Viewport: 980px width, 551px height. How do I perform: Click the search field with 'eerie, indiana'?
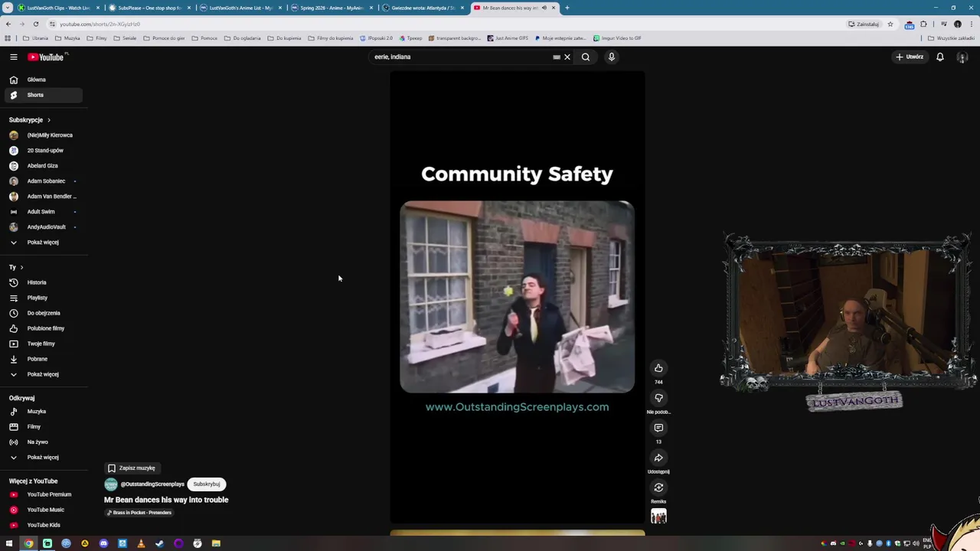pos(459,57)
